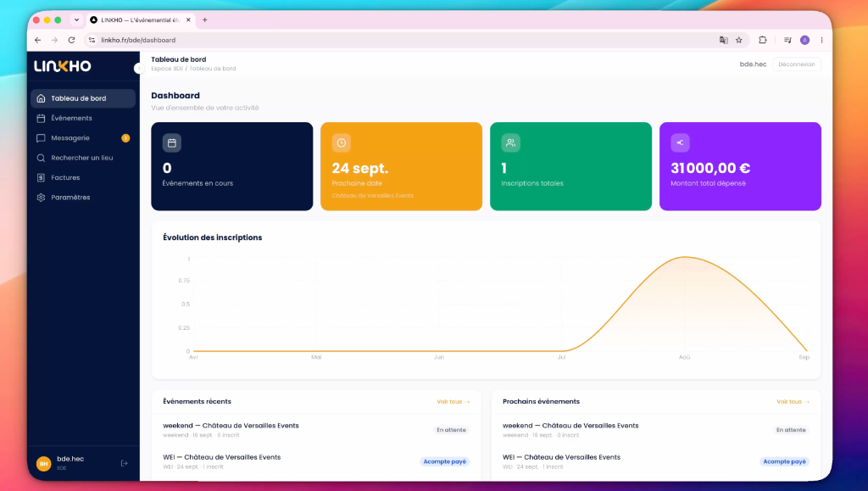Click the calendar icon on the Événements en cours card
Image resolution: width=868 pixels, height=491 pixels.
[x=171, y=142]
